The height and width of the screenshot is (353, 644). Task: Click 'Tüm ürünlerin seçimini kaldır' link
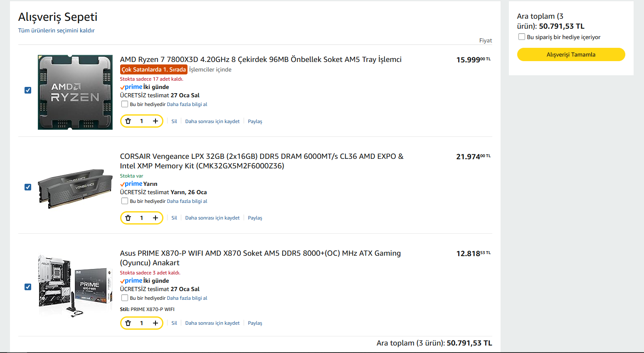pos(57,30)
